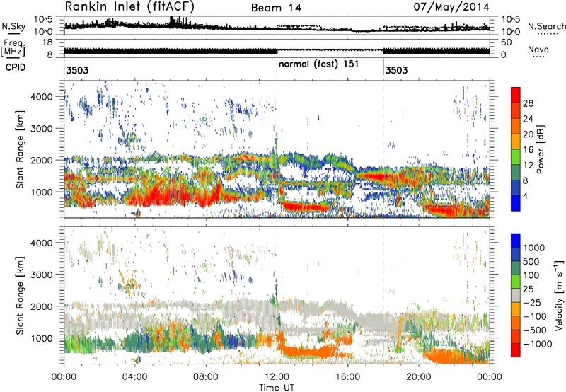566x392 pixels.
Task: Click the '04:00' time axis tick label
Action: [134, 377]
